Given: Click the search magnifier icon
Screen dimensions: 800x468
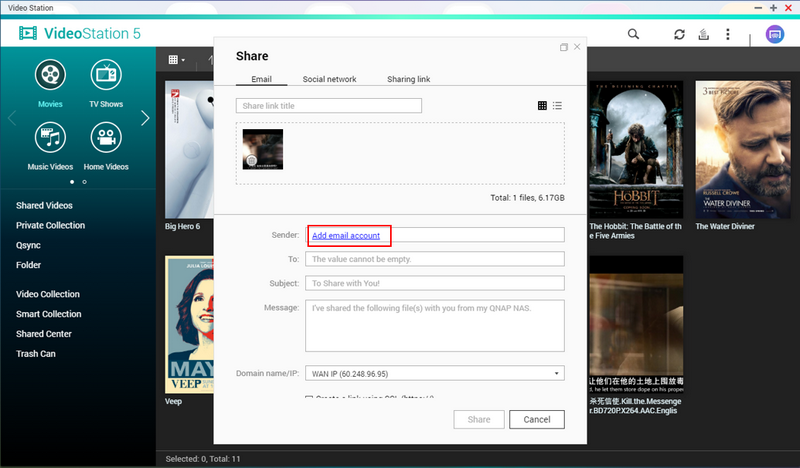Looking at the screenshot, I should point(633,34).
